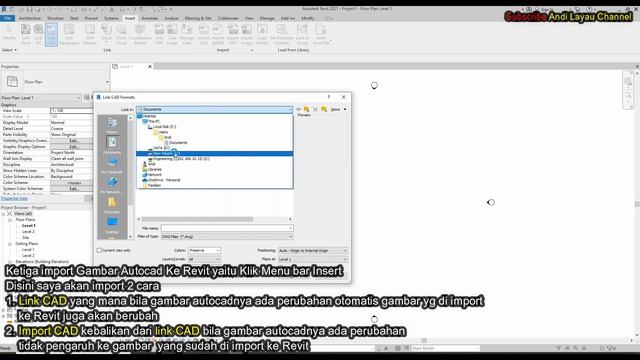This screenshot has width=640, height=360.
Task: Click the Link CAD ribbon icon
Action: 51,34
